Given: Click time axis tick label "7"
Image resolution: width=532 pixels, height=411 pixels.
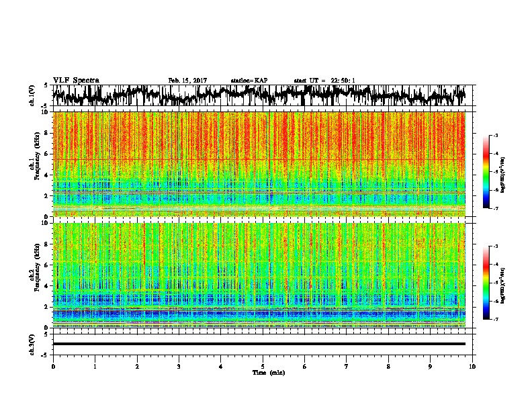Looking at the screenshot, I should [x=347, y=367].
